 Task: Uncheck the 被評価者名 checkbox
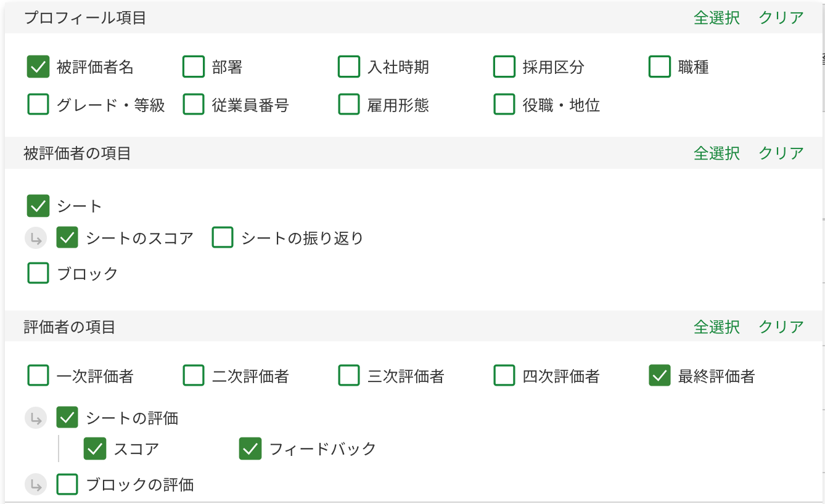38,67
